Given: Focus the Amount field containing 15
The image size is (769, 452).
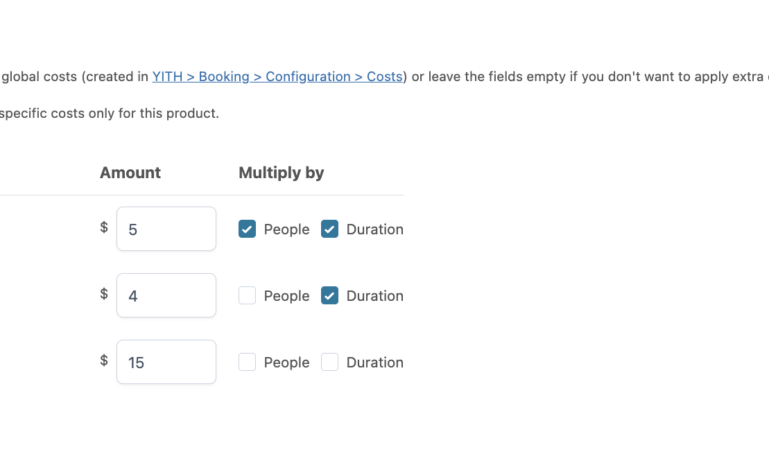Looking at the screenshot, I should pyautogui.click(x=166, y=362).
